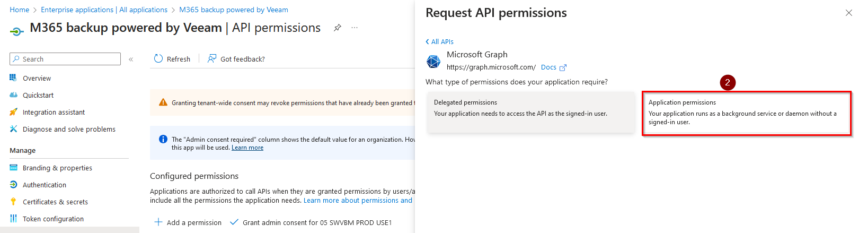
Task: Open Certificates & secrets key icon
Action: 13,202
